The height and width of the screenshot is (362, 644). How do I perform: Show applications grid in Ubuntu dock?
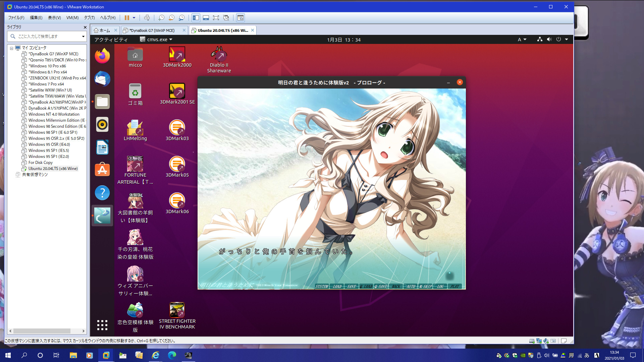[x=102, y=325]
